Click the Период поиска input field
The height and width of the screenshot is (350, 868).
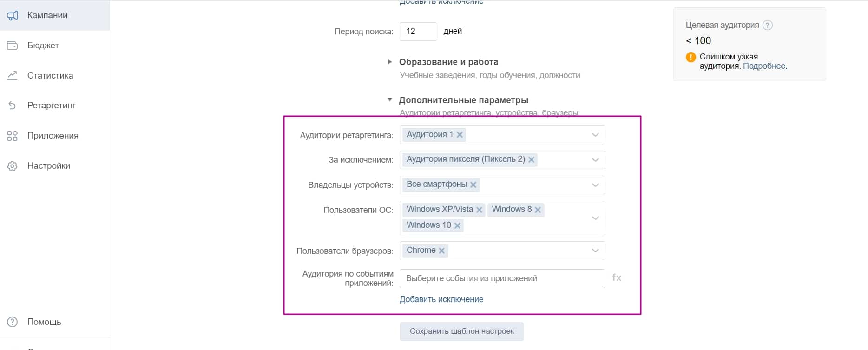point(417,31)
